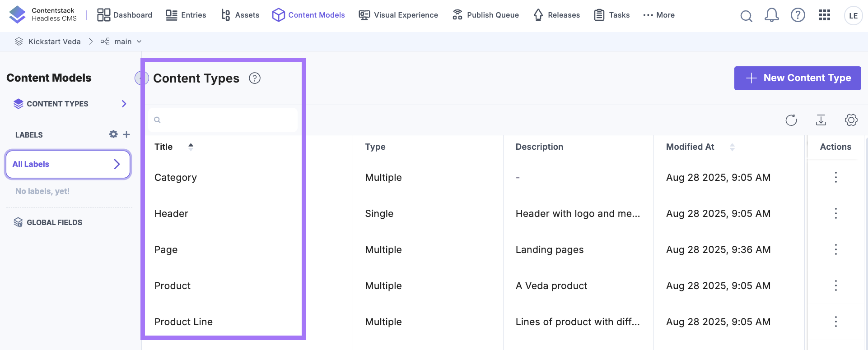This screenshot has width=868, height=350.
Task: Open the Product Line content type
Action: click(x=183, y=322)
